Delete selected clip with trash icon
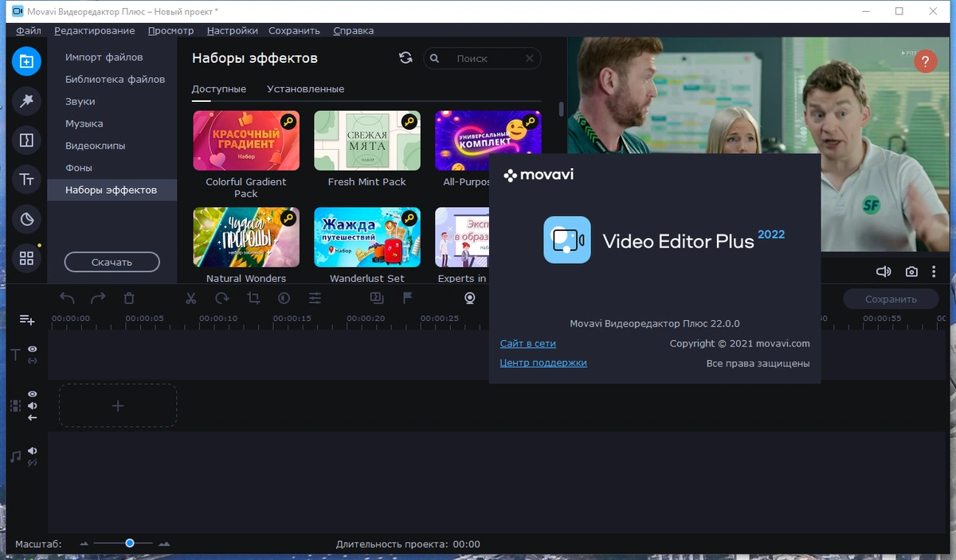 point(129,298)
